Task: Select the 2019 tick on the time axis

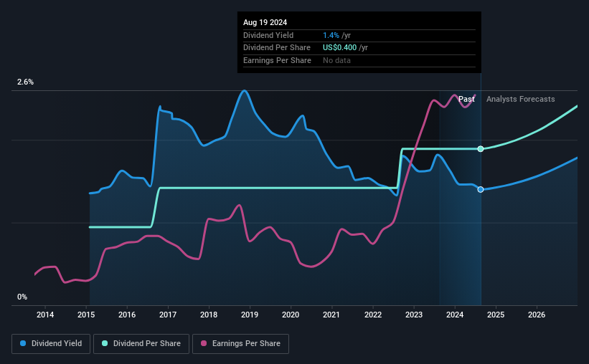Action: coord(250,315)
